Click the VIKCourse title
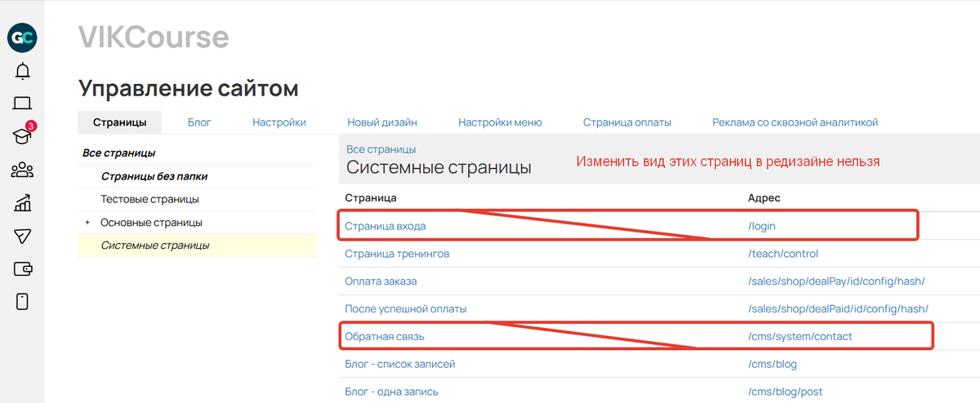This screenshot has height=403, width=980. [x=154, y=37]
